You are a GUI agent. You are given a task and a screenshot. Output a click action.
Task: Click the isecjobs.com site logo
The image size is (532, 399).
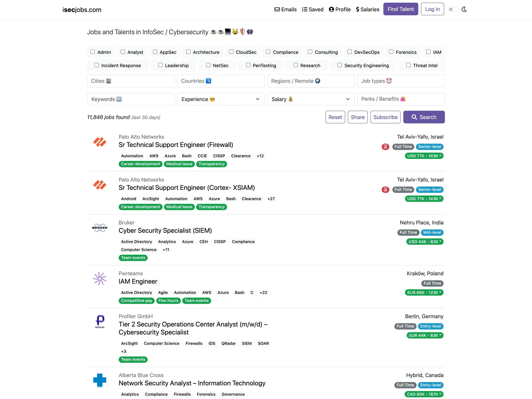(x=82, y=10)
